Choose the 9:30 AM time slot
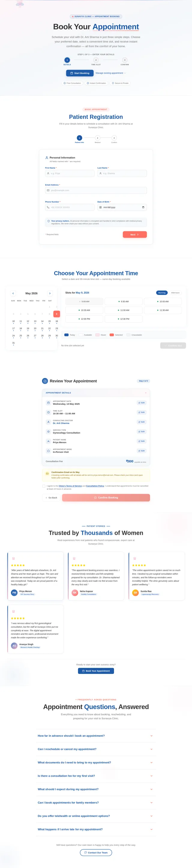The image size is (192, 868). [123, 302]
